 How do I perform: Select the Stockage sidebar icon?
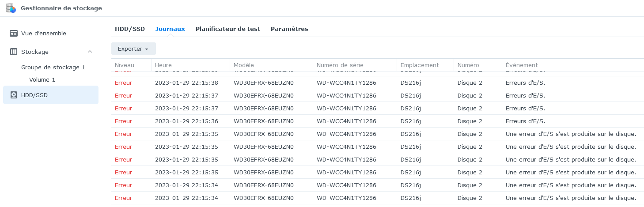point(14,52)
